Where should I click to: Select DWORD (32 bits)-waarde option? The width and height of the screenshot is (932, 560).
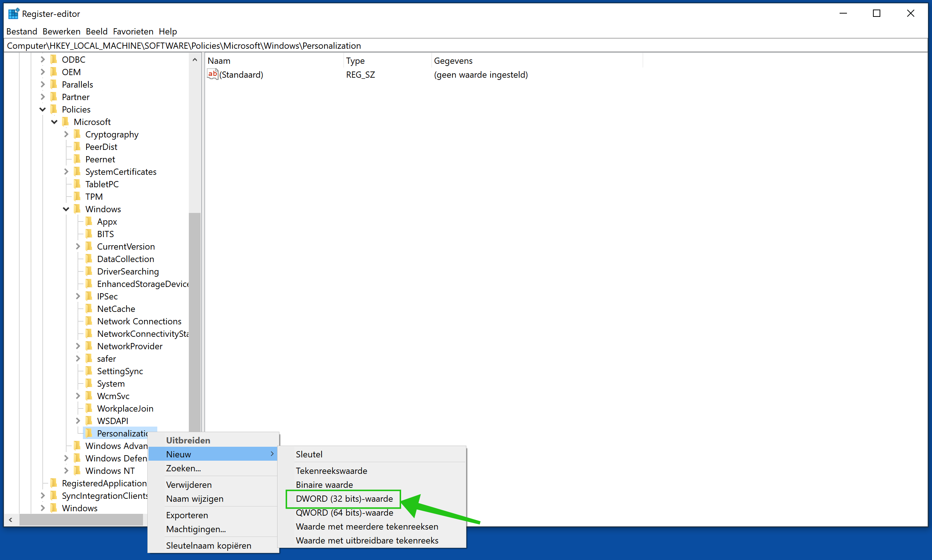coord(344,499)
